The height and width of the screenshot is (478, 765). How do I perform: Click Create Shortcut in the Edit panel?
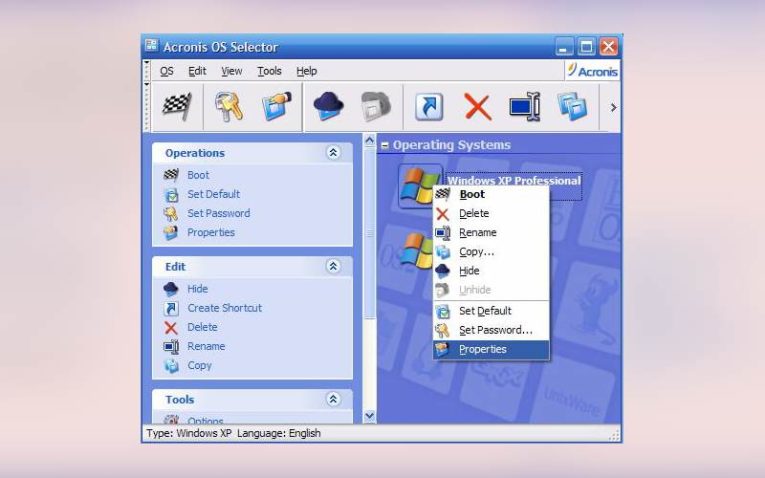coord(224,308)
